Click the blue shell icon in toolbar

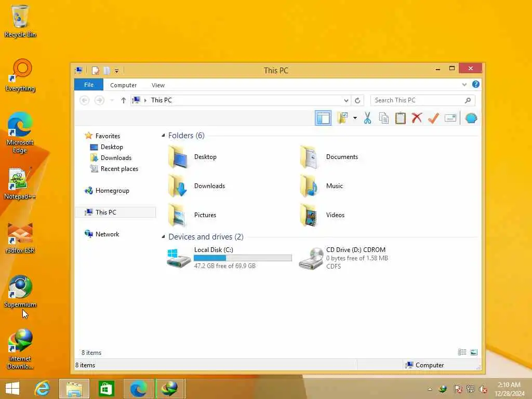click(471, 118)
